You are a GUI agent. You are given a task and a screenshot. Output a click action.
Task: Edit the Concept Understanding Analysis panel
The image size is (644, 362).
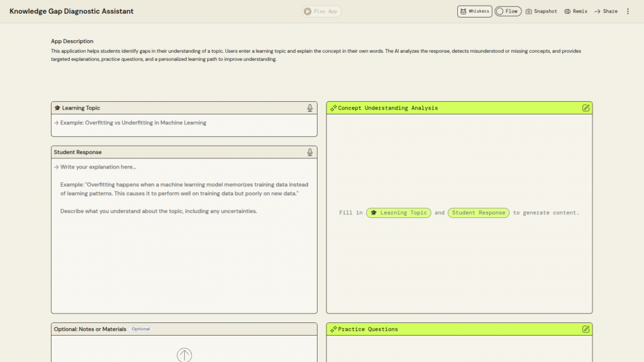point(586,108)
